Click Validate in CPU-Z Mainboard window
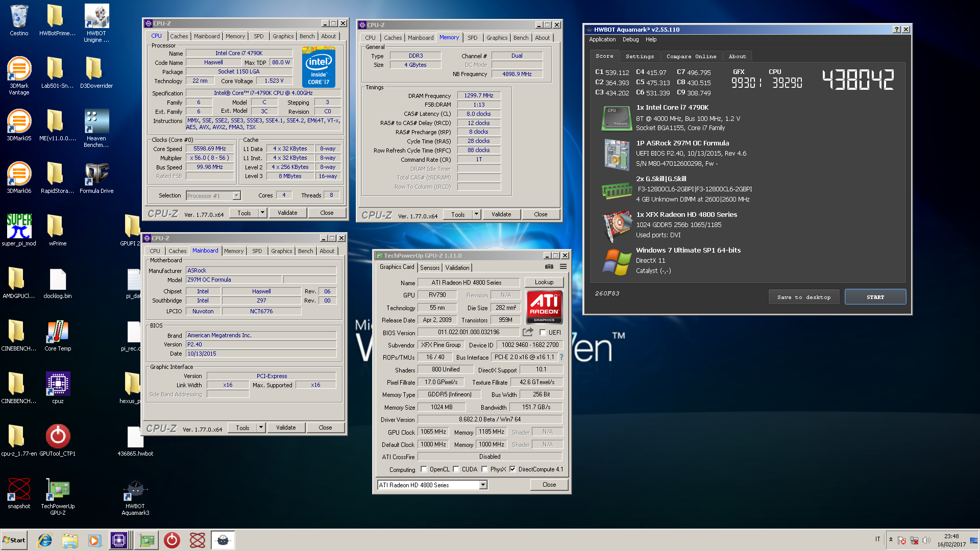Viewport: 980px width, 551px height. pyautogui.click(x=286, y=428)
